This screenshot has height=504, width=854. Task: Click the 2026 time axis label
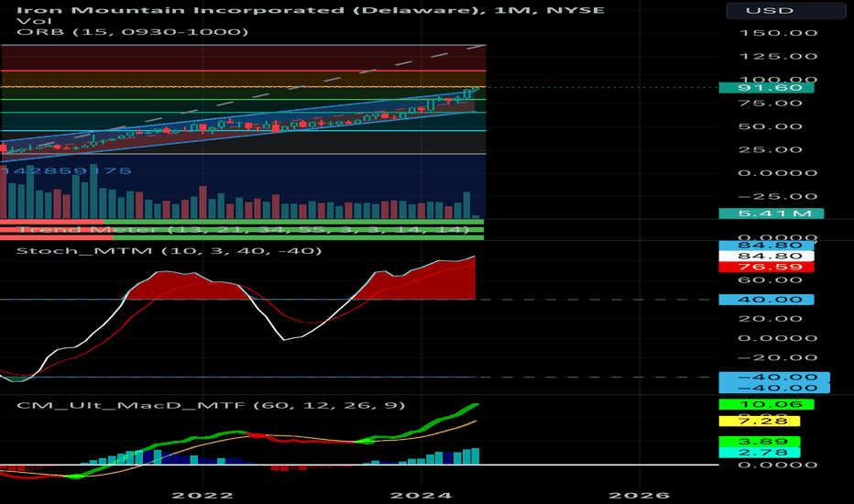[x=639, y=495]
